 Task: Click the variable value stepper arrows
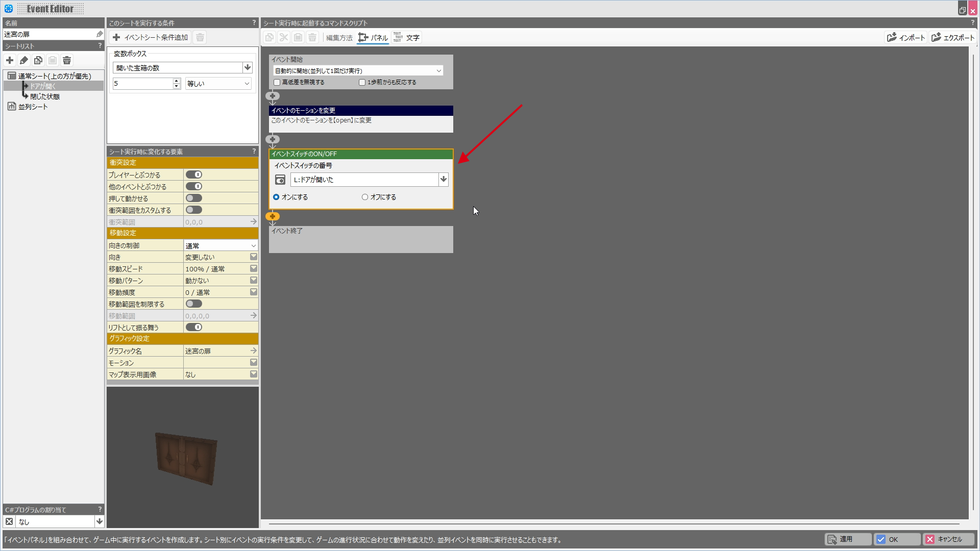click(177, 84)
